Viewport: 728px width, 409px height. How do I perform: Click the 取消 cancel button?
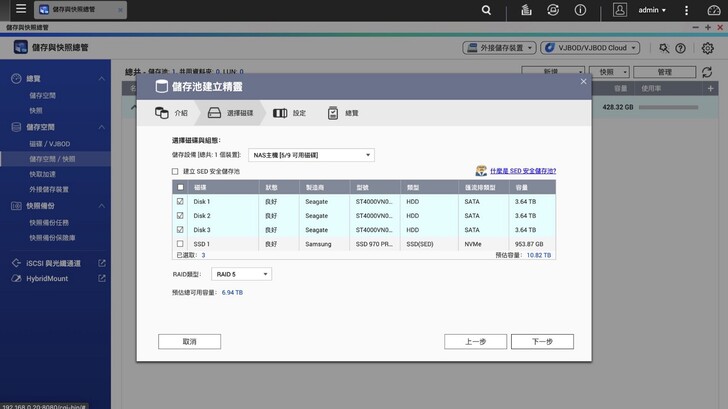(x=189, y=341)
